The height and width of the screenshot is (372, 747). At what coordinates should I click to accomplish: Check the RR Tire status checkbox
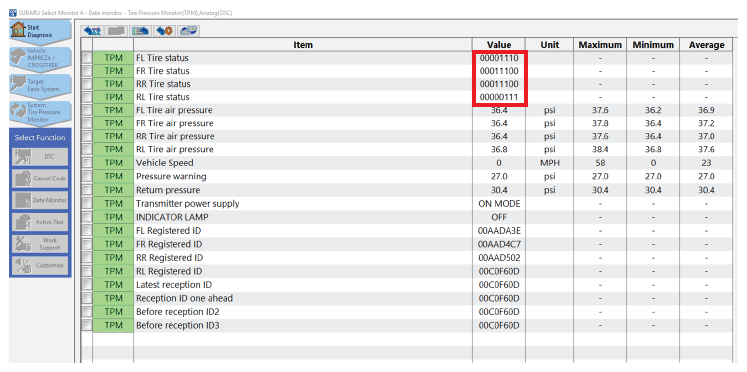point(87,84)
